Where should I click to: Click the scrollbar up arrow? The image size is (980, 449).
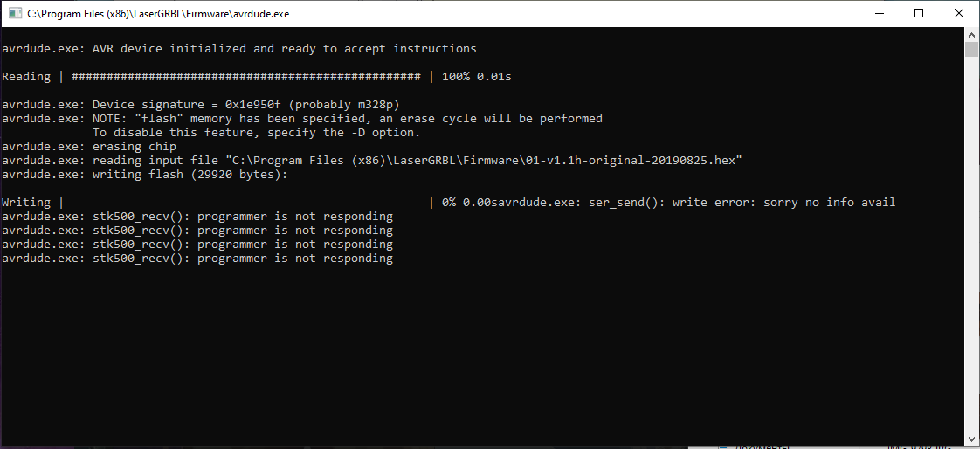click(x=971, y=34)
